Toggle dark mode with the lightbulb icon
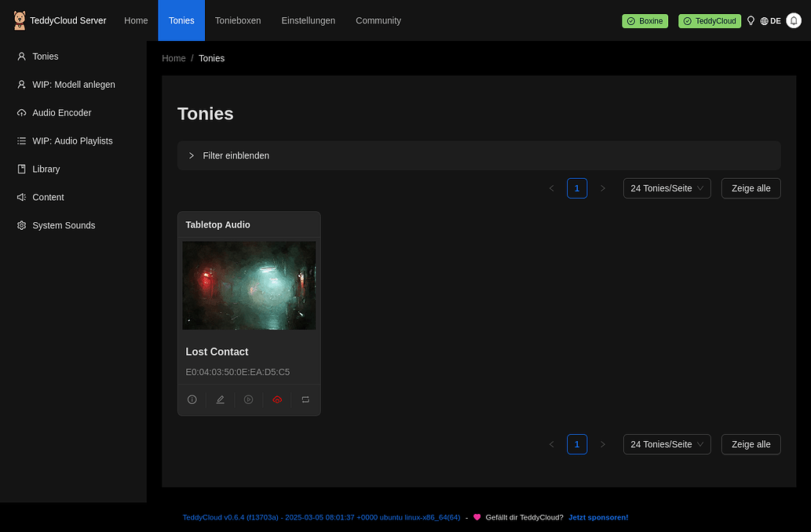Viewport: 811px width, 532px height. [x=751, y=20]
